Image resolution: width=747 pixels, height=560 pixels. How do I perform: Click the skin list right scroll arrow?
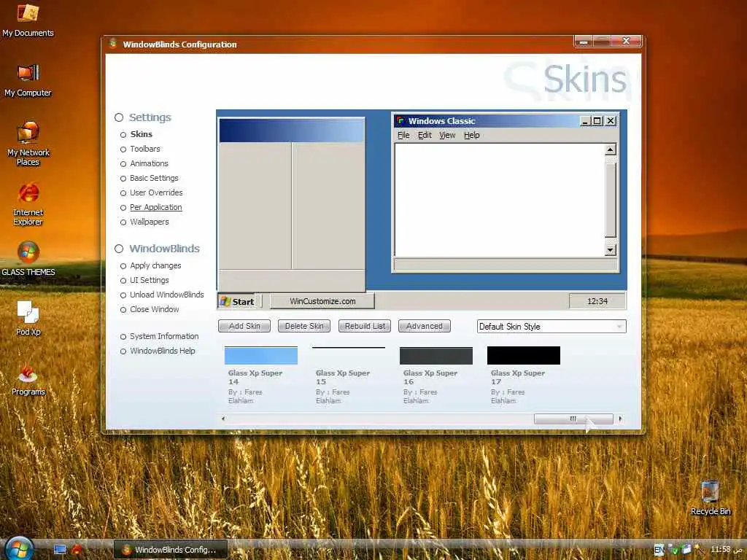point(620,419)
